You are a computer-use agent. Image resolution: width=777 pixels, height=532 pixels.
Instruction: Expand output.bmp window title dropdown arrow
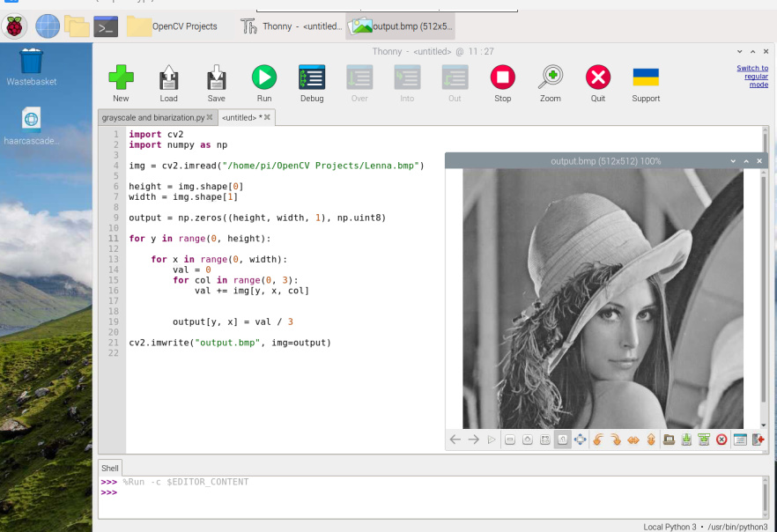(733, 161)
